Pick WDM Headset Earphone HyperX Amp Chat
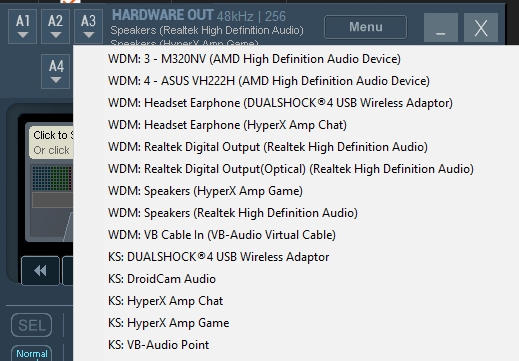 227,125
